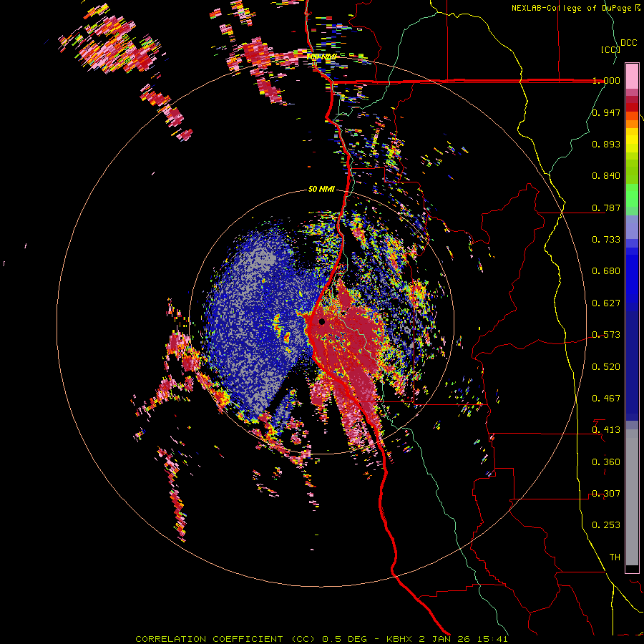Click the 2 JAN 26 date text
644x644 pixels.
click(x=446, y=639)
